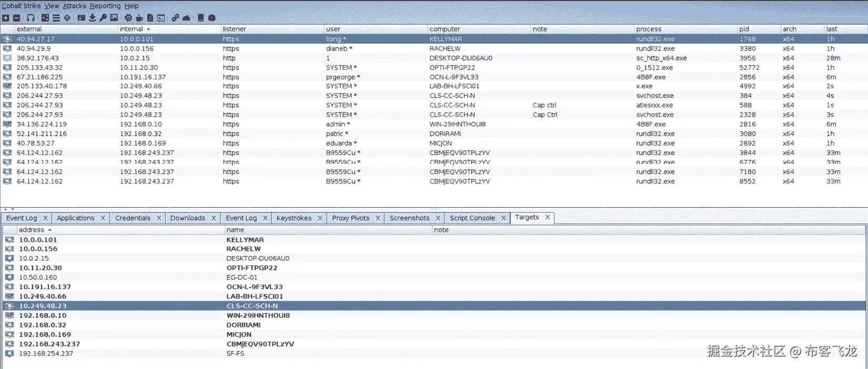The height and width of the screenshot is (369, 868).
Task: Open About cube icon in toolbar
Action: click(x=211, y=18)
